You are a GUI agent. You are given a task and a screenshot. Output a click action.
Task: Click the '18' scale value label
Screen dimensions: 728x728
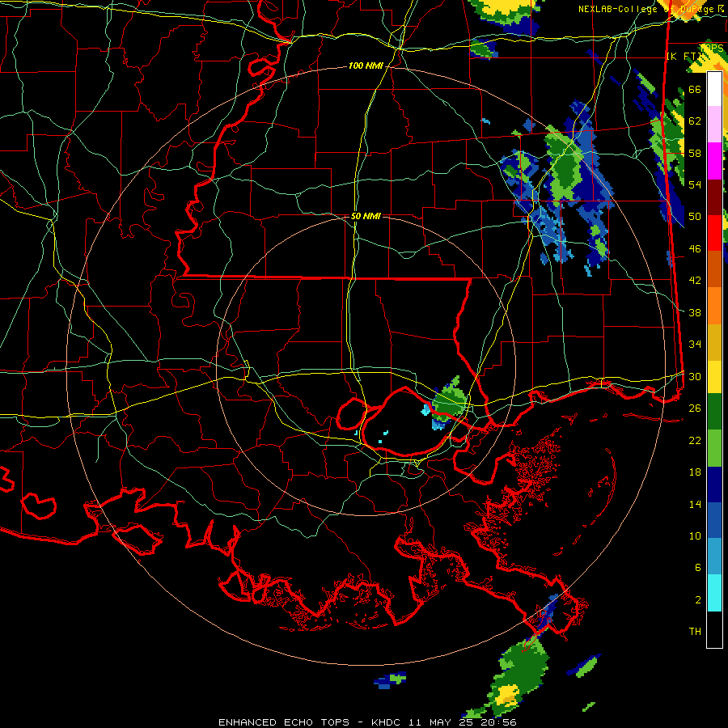pos(695,472)
